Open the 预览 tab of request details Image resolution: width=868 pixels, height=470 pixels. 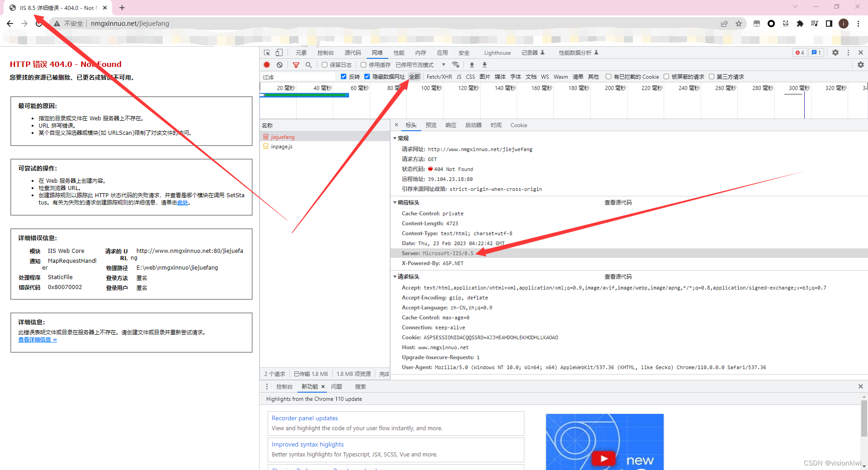431,125
